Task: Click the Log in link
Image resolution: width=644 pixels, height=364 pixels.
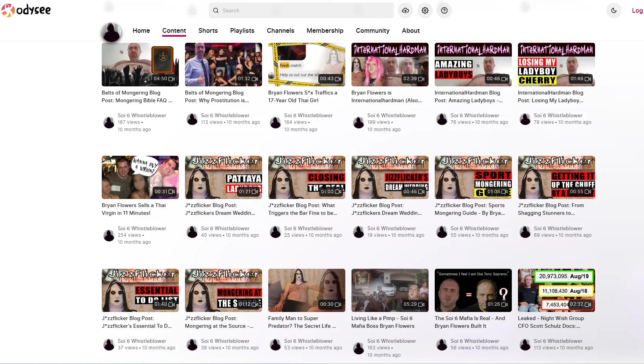Action: tap(637, 10)
